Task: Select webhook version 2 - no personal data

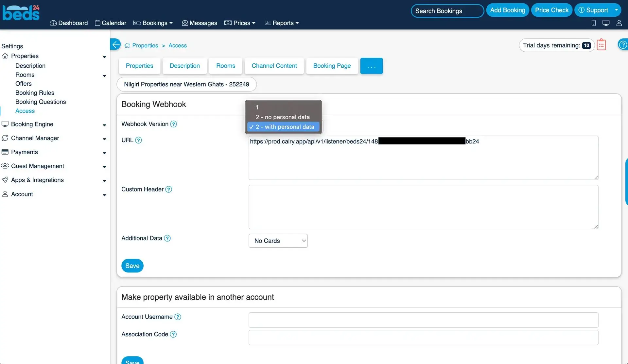Action: point(283,117)
